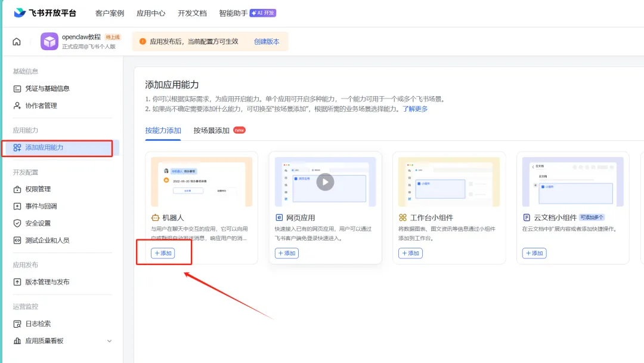The height and width of the screenshot is (363, 644).
Task: Click the AI 开发 badge
Action: click(263, 13)
